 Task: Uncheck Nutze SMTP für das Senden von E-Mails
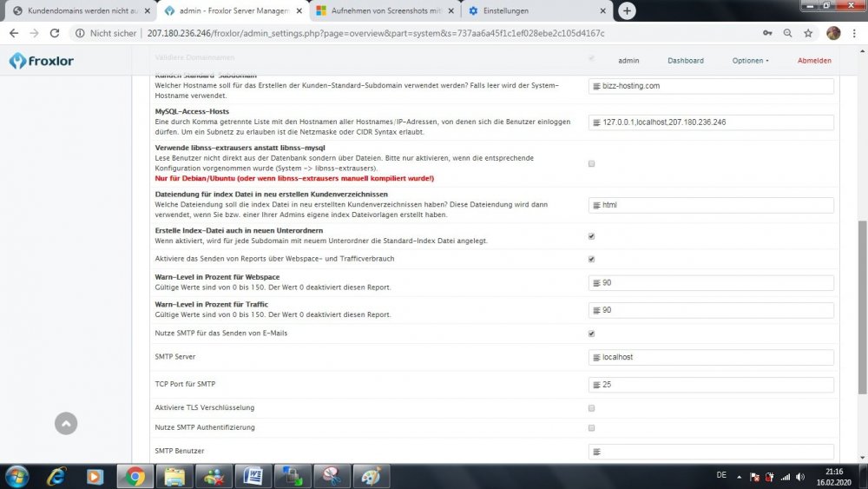pos(591,334)
